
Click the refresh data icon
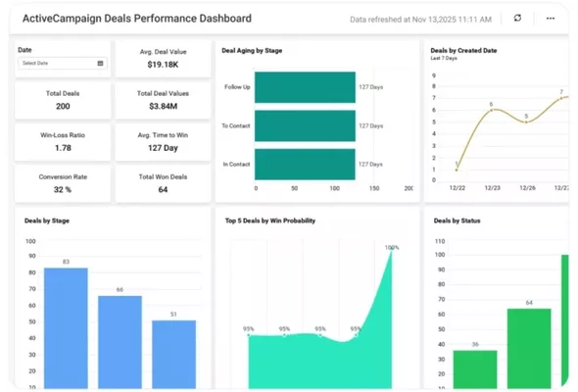[x=517, y=18]
